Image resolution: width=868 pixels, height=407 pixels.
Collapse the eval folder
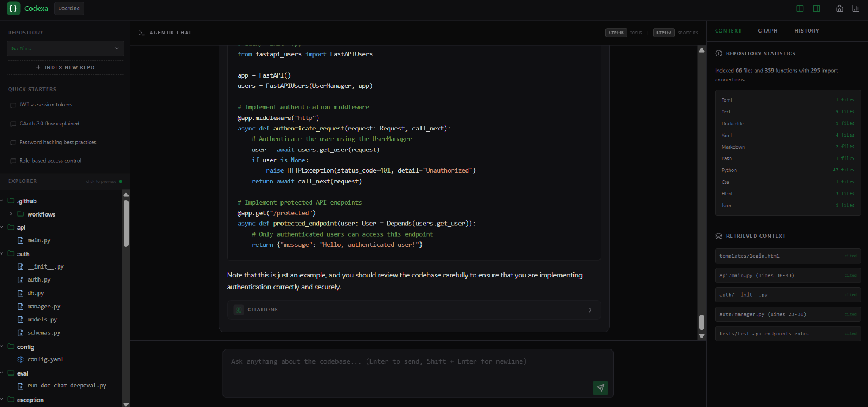click(2, 373)
